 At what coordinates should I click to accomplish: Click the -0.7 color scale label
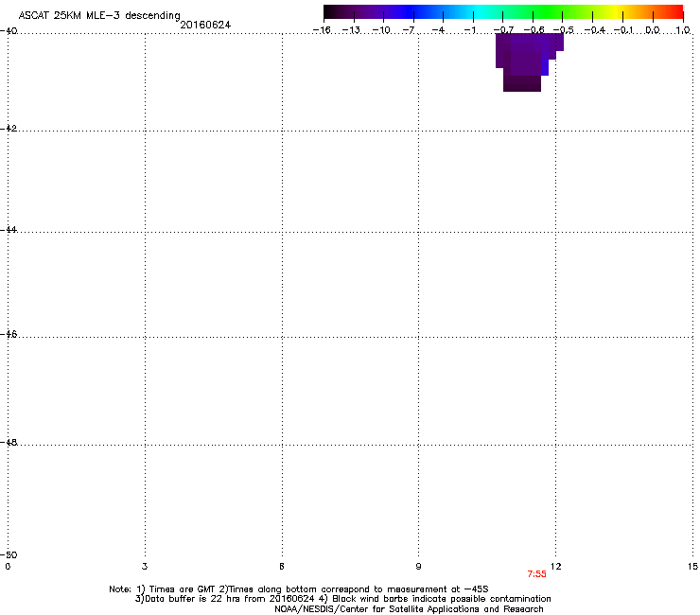(x=503, y=30)
